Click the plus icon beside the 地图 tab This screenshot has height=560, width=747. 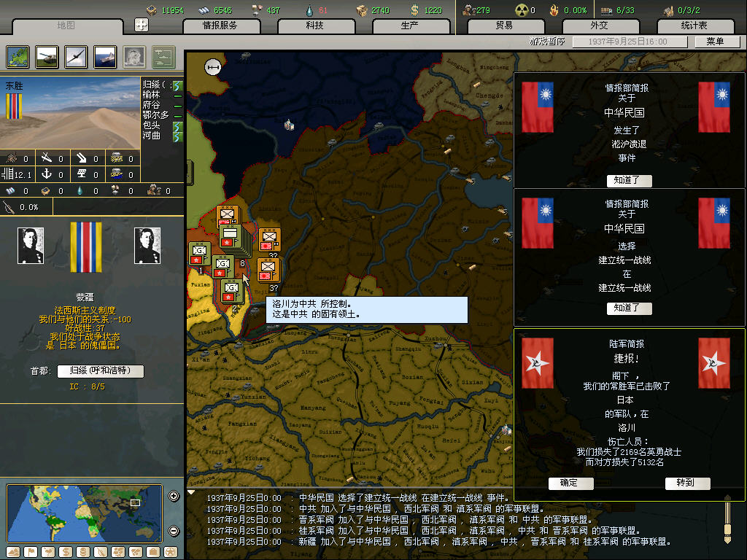[x=142, y=25]
